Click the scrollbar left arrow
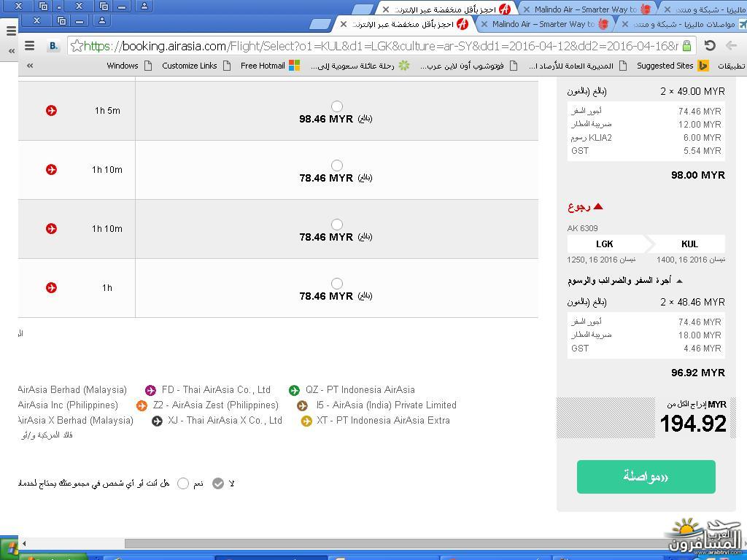The height and width of the screenshot is (560, 747). (24, 543)
